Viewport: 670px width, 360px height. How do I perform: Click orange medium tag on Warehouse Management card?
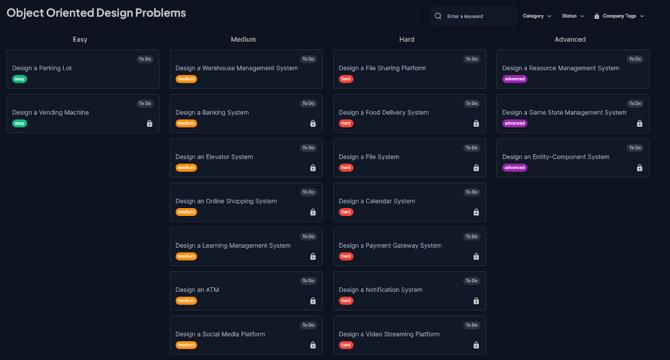[x=186, y=79]
